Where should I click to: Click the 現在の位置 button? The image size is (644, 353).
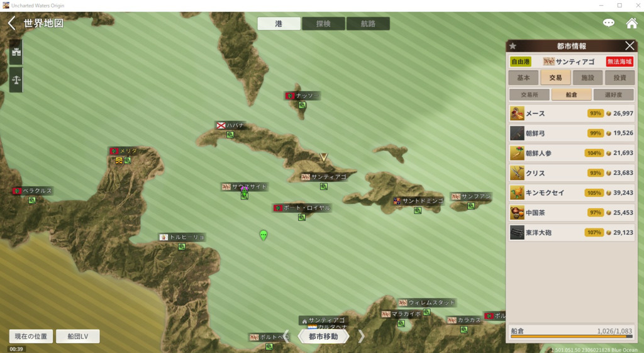pos(31,336)
